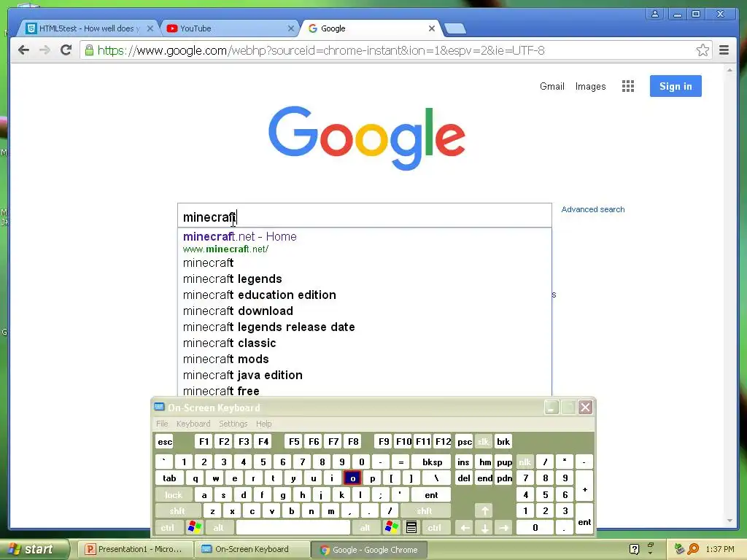747x560 pixels.
Task: Click the left Windows key on On-Screen Keyboard
Action: point(194,527)
